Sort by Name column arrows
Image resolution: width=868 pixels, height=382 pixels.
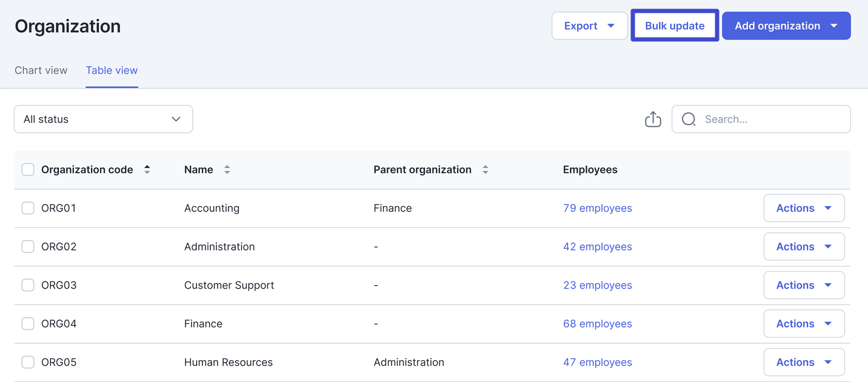click(x=227, y=170)
